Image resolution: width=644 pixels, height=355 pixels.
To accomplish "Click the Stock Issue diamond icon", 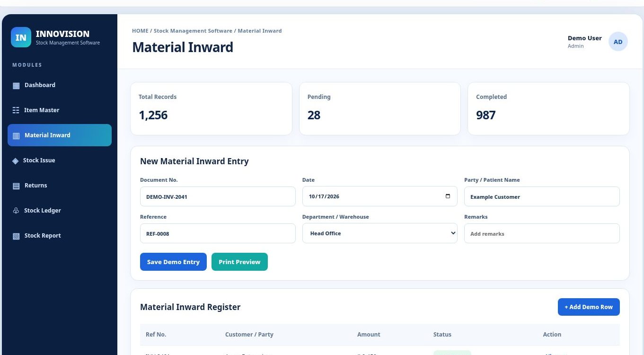I will (x=15, y=161).
